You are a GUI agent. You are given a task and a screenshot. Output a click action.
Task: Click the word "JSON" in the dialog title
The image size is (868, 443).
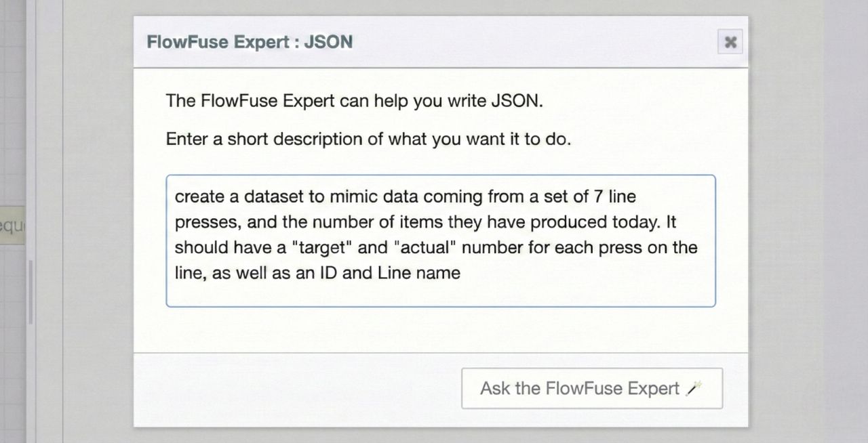[x=328, y=41]
